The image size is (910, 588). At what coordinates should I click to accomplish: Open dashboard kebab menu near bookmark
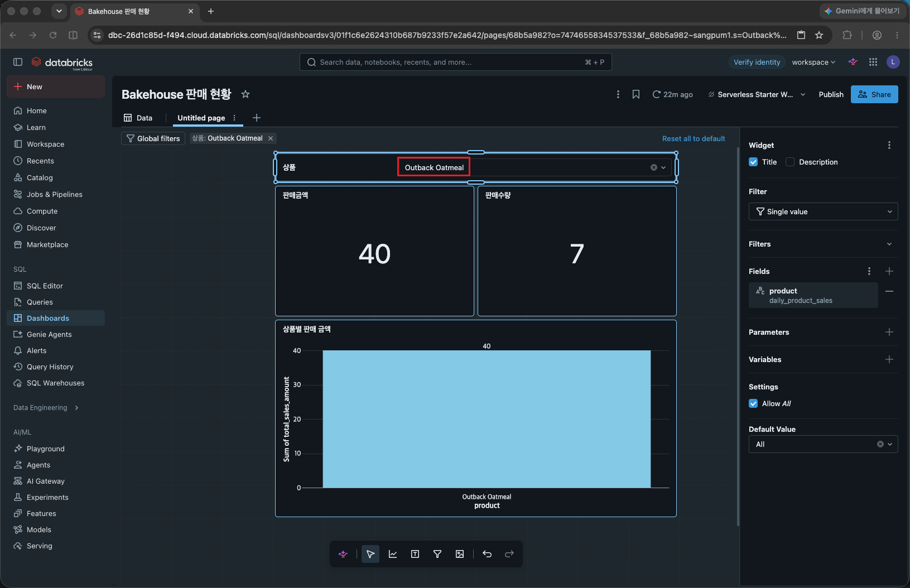point(618,94)
